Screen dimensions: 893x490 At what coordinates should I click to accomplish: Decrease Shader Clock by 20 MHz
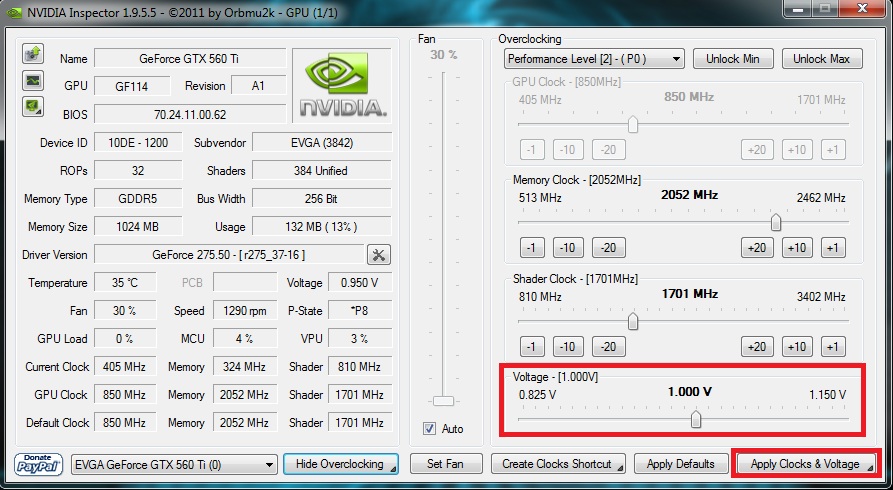coord(609,346)
